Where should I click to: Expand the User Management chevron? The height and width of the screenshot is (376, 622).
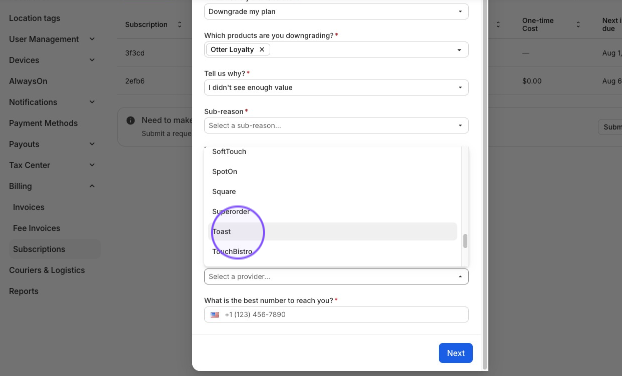click(x=92, y=39)
